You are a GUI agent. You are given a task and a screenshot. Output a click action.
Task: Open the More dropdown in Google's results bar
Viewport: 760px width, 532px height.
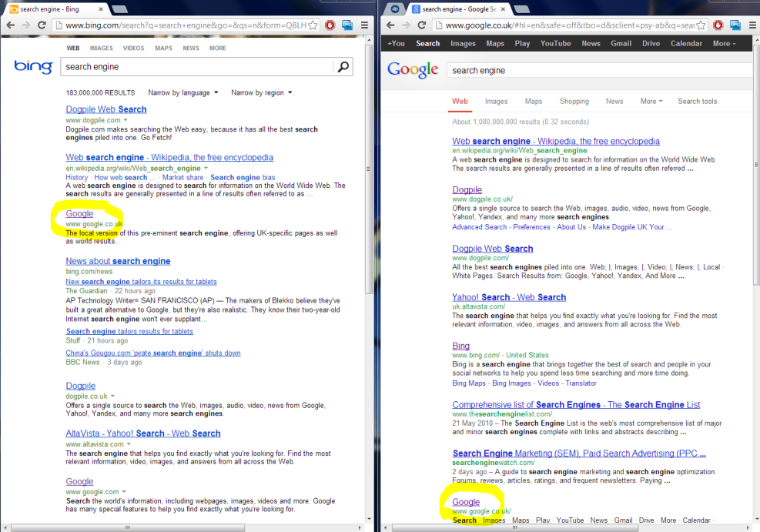pos(651,101)
